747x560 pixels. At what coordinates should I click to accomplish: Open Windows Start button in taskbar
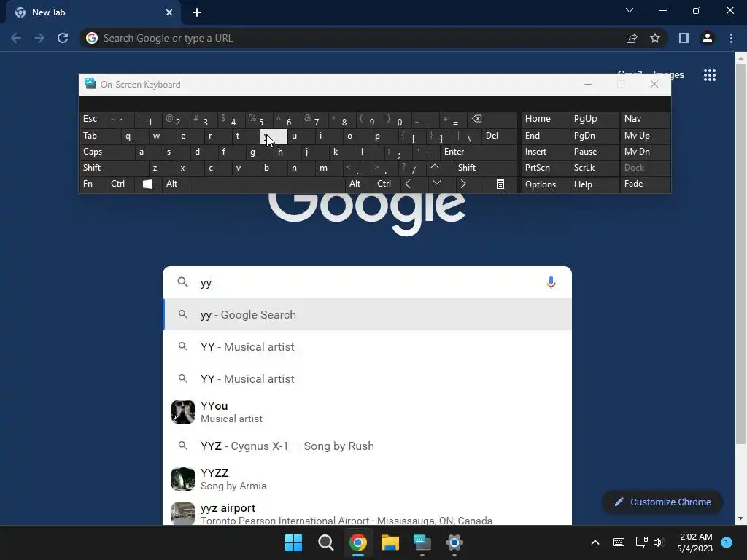pyautogui.click(x=293, y=542)
